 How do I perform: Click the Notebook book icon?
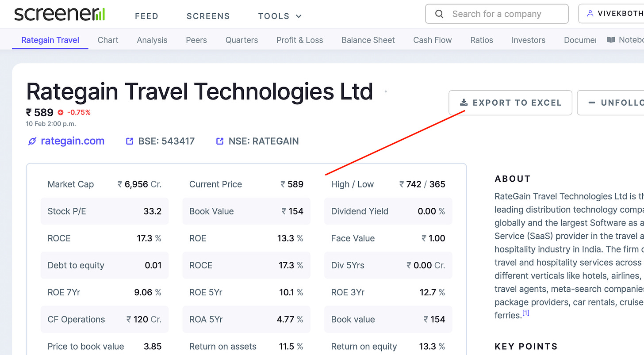pos(611,40)
